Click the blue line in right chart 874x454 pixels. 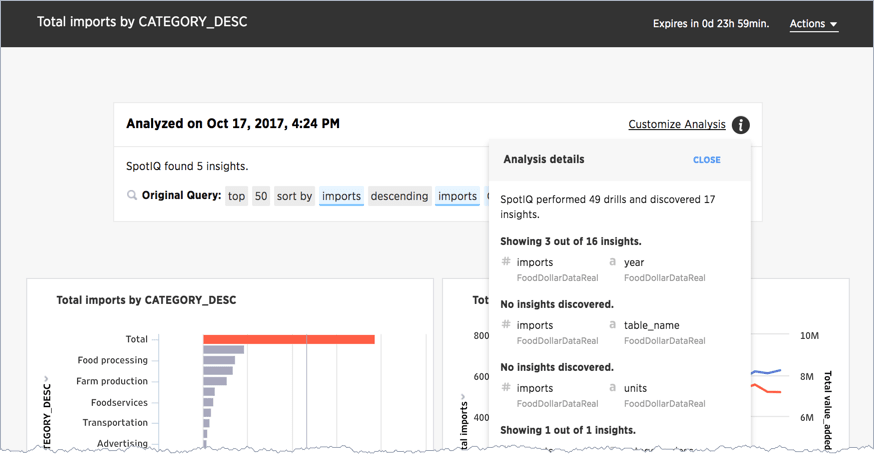tap(768, 371)
